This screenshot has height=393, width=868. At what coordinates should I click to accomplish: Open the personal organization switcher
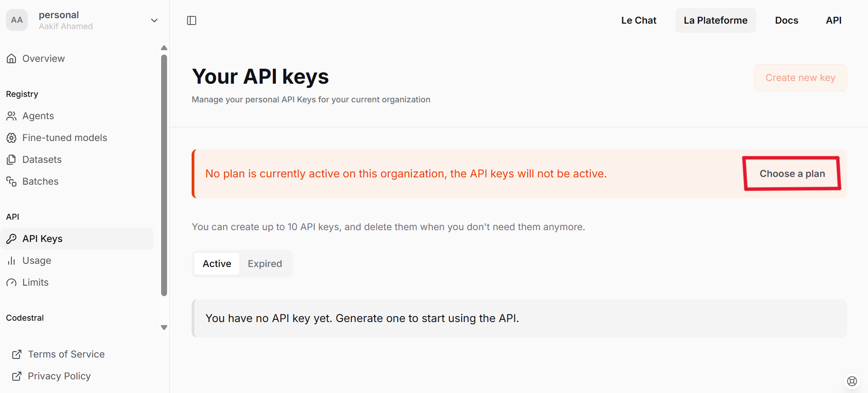click(x=85, y=20)
